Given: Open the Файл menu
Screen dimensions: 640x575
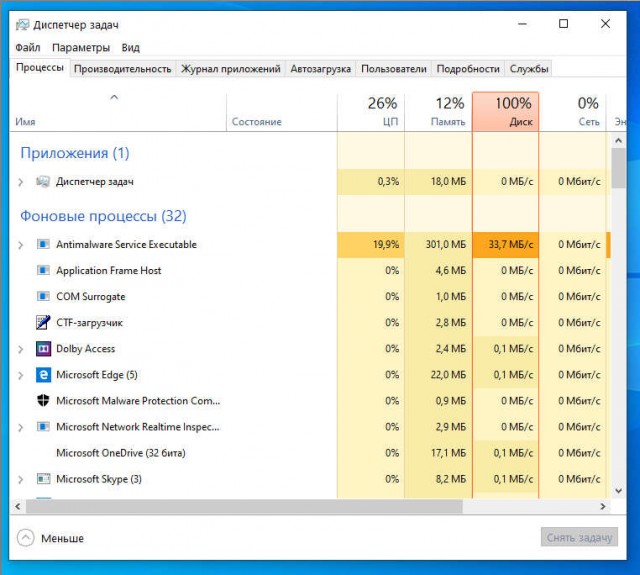Looking at the screenshot, I should 28,48.
